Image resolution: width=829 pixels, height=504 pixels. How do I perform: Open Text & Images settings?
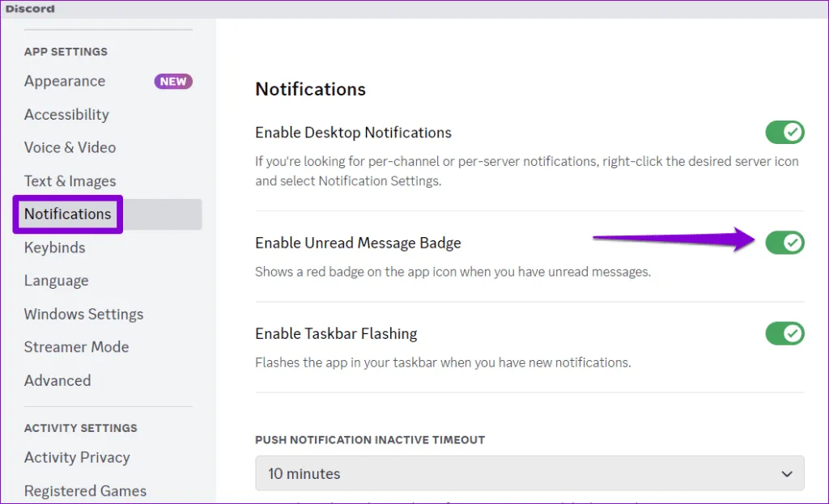[x=70, y=181]
